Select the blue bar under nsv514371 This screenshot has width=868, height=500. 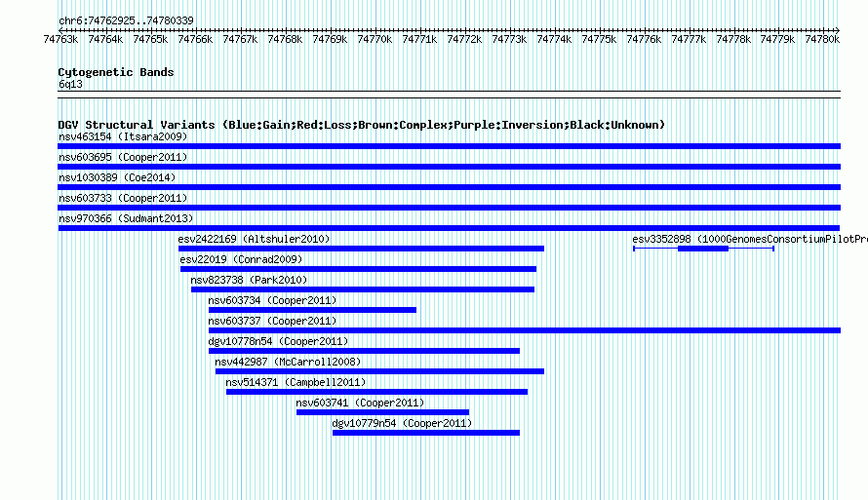click(x=377, y=392)
